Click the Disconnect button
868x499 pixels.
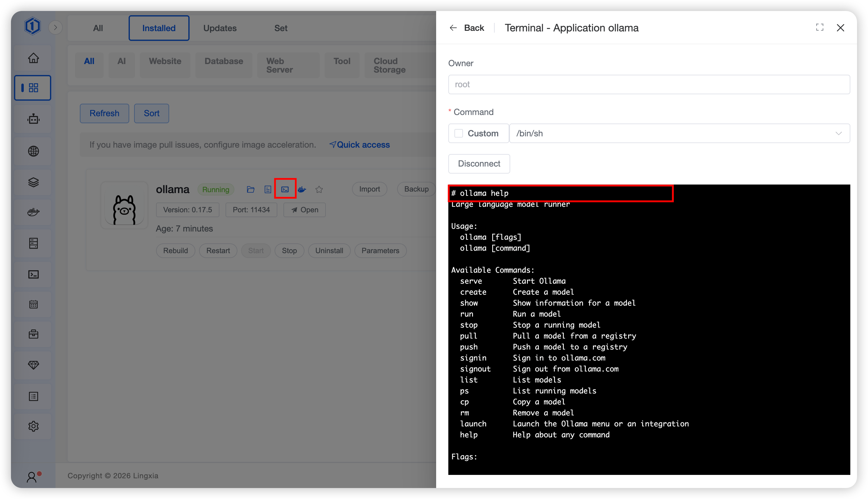pyautogui.click(x=479, y=163)
